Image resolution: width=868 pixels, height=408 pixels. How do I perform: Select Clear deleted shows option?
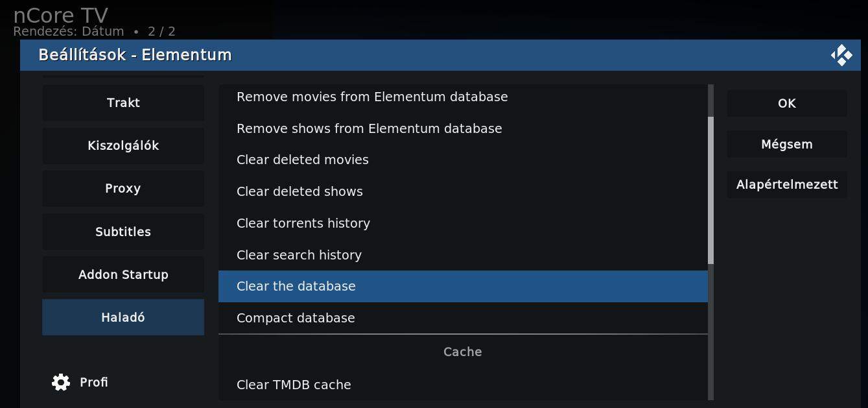(x=463, y=191)
